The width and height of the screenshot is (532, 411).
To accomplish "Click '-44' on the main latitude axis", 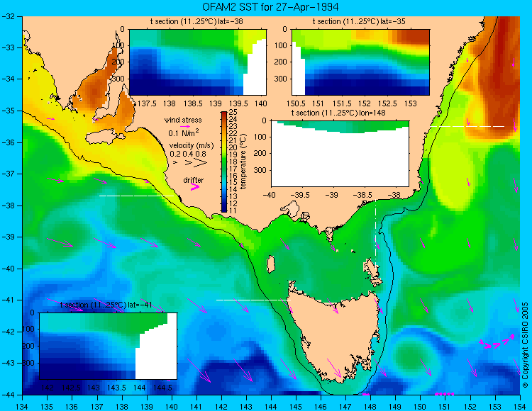I will tap(8, 395).
